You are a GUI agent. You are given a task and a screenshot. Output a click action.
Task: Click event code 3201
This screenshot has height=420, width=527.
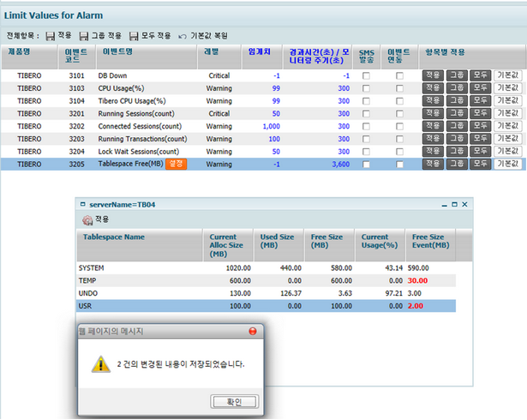76,114
